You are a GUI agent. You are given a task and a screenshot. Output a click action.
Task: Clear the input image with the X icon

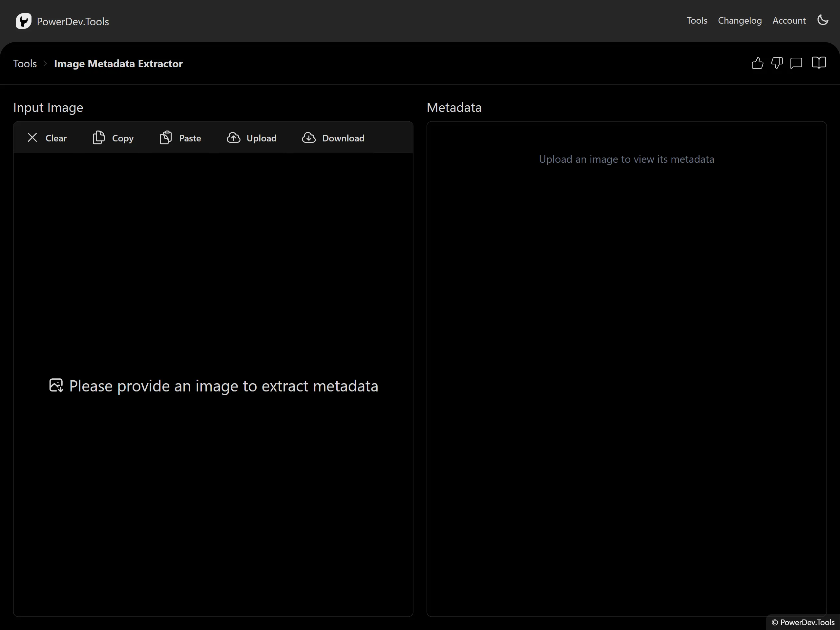click(32, 137)
